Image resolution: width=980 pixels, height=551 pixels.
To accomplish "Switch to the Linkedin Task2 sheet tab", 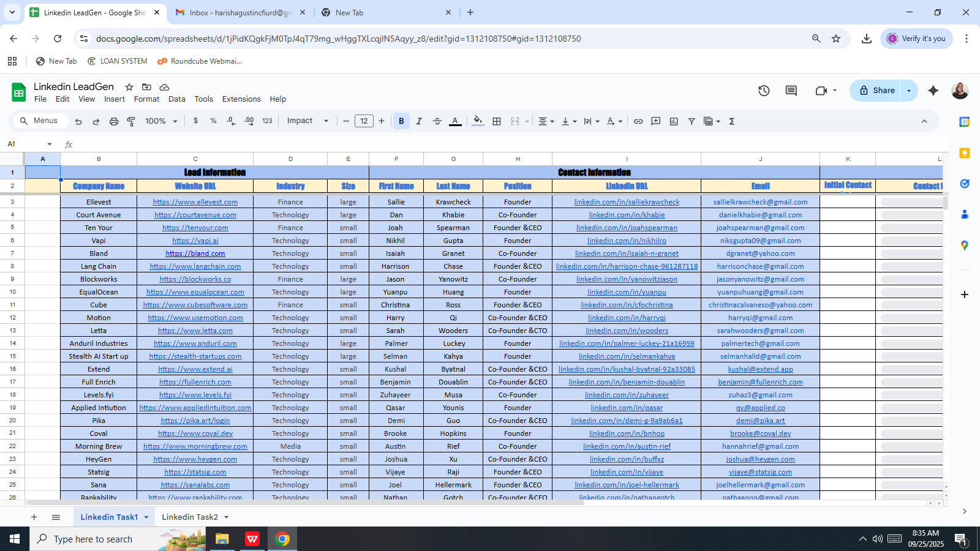I will tap(189, 517).
